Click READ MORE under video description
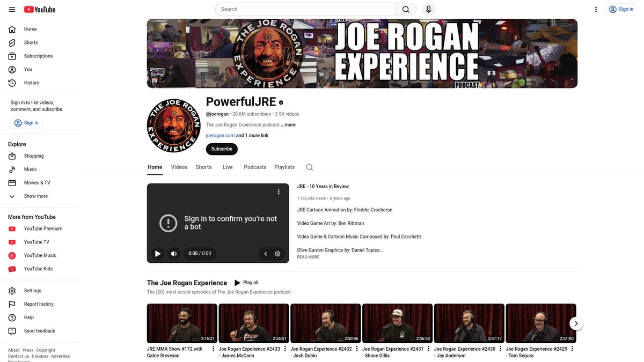This screenshot has width=644, height=362. 308,257
